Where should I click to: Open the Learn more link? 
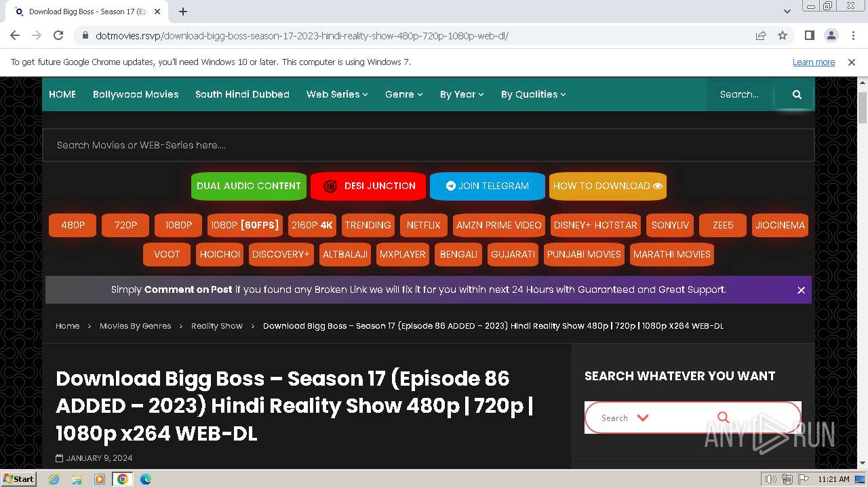[x=814, y=62]
